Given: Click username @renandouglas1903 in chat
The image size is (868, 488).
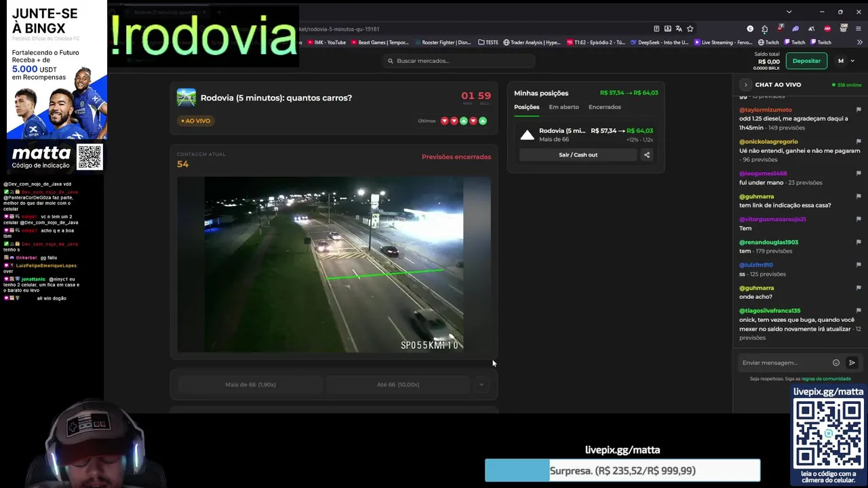Looking at the screenshot, I should (768, 242).
